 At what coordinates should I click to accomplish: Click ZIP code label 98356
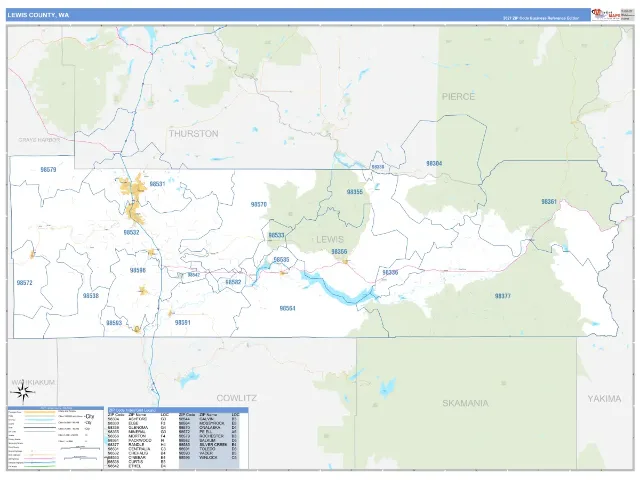point(339,252)
